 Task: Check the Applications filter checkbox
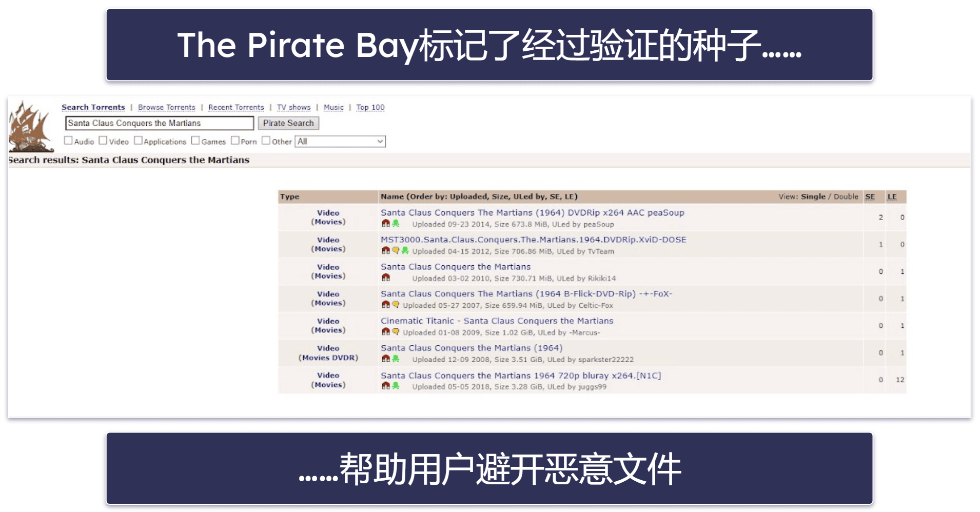[138, 141]
